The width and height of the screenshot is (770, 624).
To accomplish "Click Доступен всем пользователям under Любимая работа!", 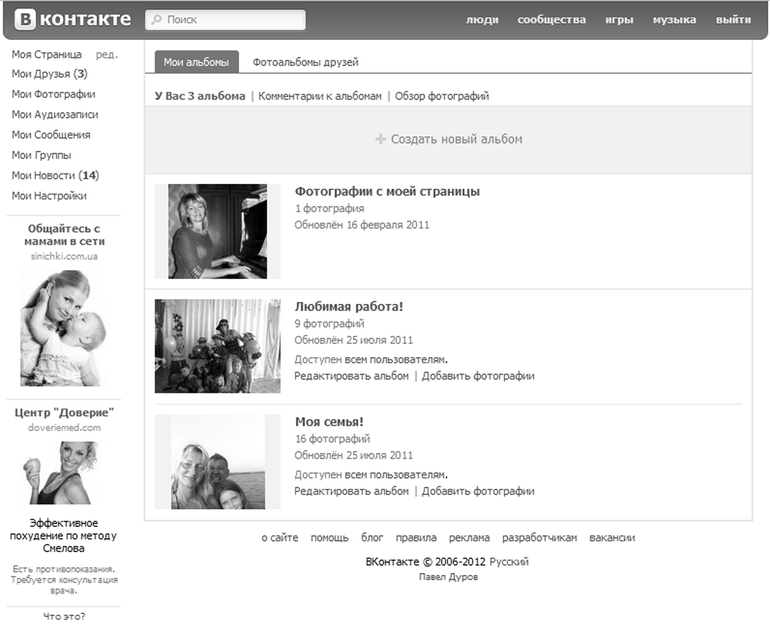I will coord(371,359).
